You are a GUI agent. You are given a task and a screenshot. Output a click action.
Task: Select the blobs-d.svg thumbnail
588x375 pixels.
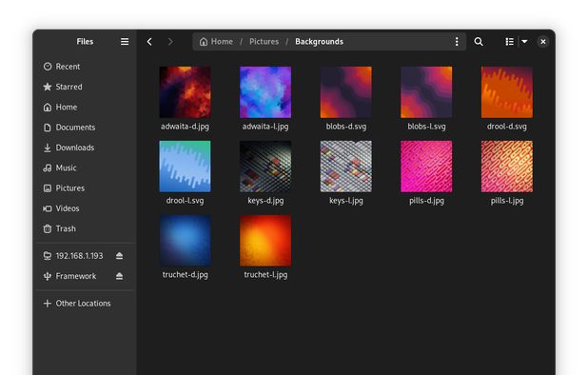[346, 92]
